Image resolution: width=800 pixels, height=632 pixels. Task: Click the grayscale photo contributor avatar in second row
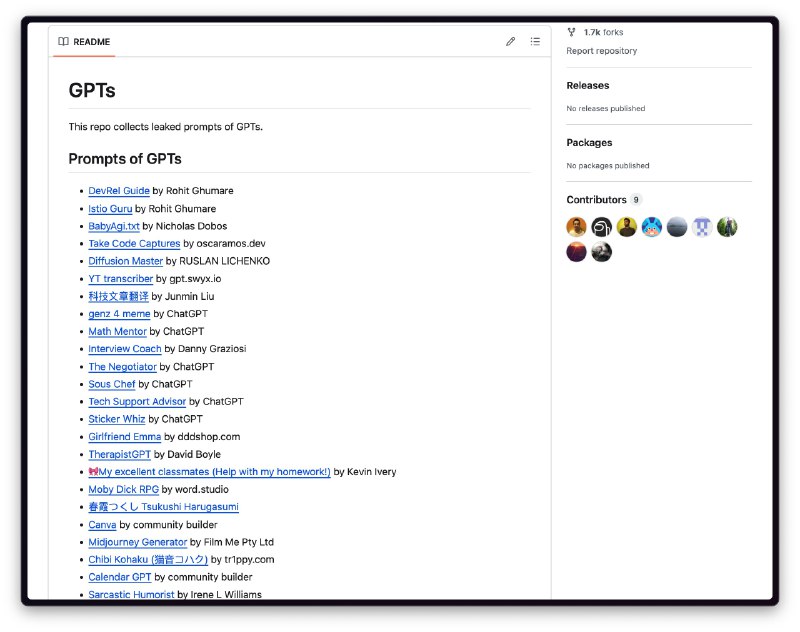coord(602,252)
